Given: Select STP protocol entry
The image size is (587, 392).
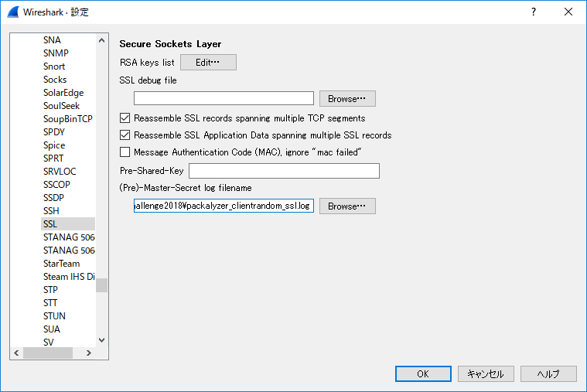Looking at the screenshot, I should pos(50,289).
